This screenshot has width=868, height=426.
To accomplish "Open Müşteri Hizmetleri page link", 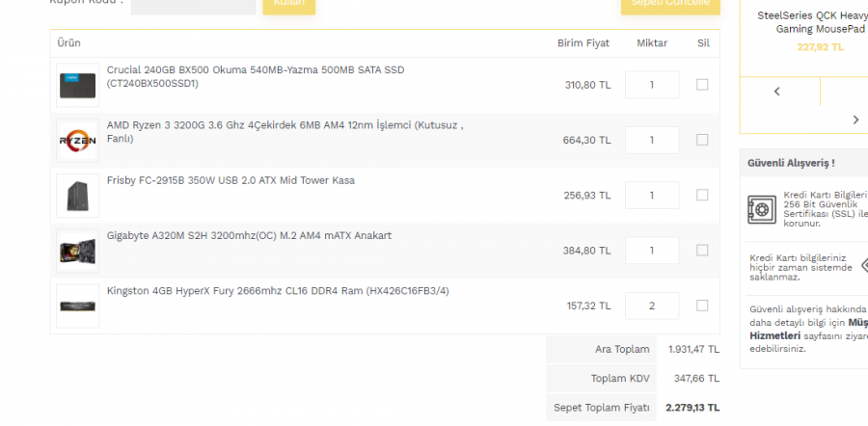I will coord(809,330).
